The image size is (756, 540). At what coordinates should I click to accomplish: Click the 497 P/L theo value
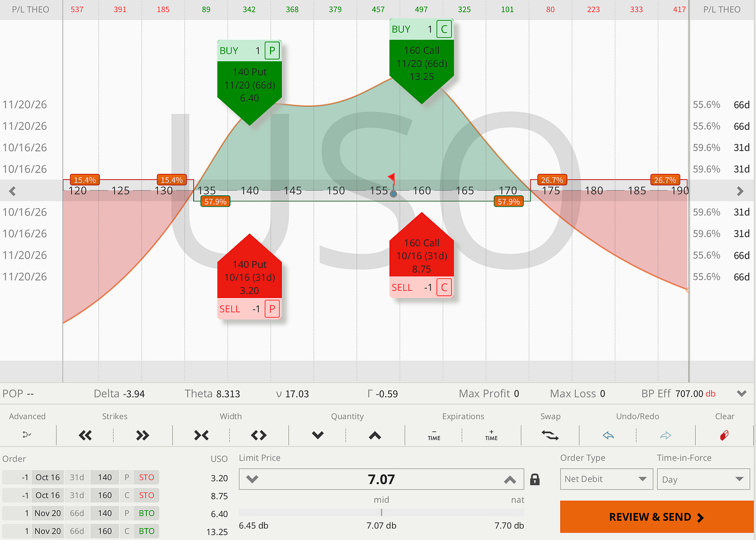point(421,9)
